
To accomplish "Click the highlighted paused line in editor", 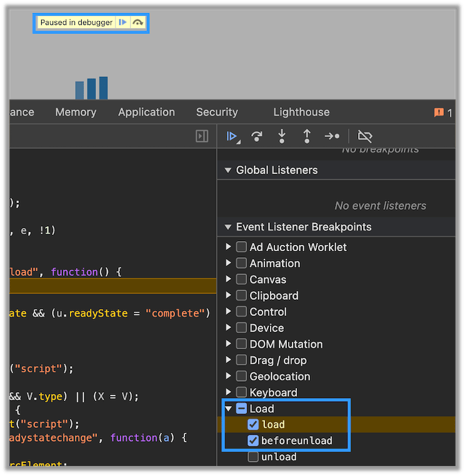I will [112, 285].
